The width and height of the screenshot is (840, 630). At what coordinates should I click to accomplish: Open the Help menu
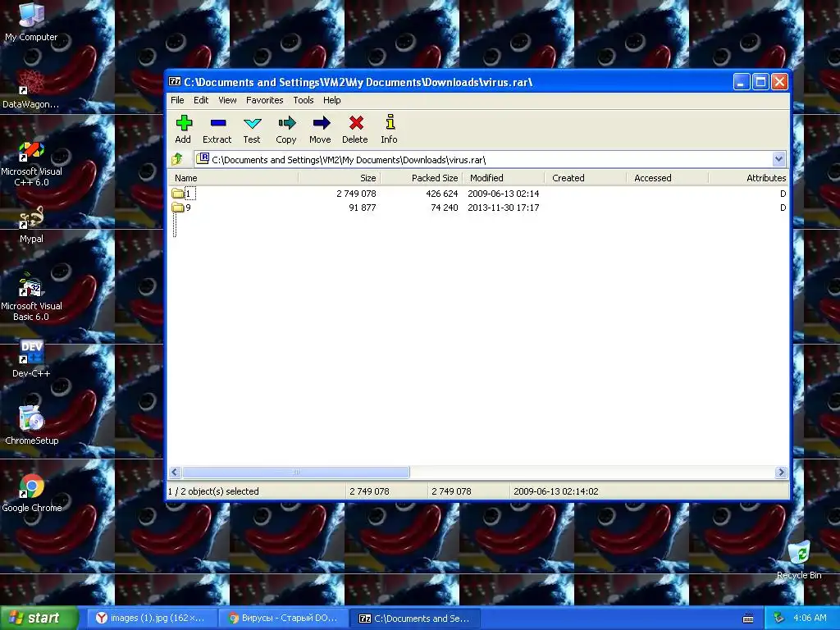[331, 100]
